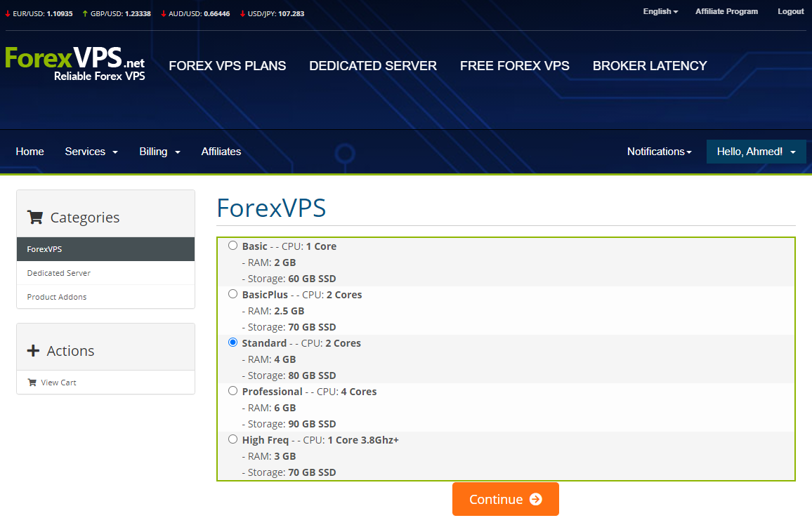Image resolution: width=812 pixels, height=525 pixels.
Task: Select the BasicPlus plan radio button
Action: tap(233, 294)
